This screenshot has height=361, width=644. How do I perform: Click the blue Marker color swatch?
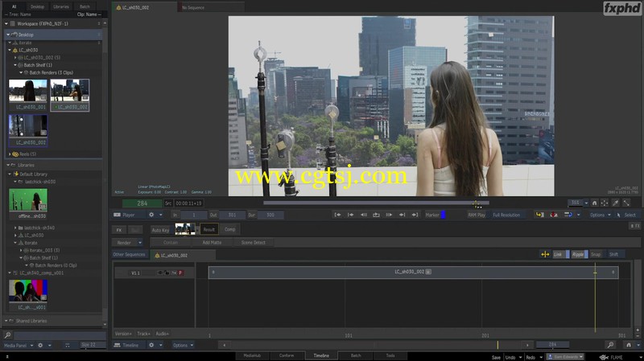[443, 215]
